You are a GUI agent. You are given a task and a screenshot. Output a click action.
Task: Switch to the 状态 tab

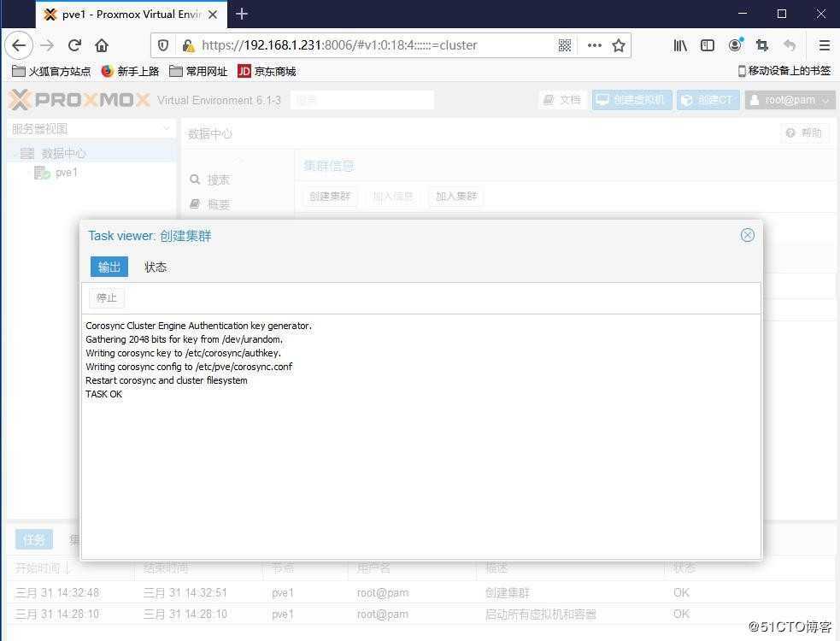point(156,267)
